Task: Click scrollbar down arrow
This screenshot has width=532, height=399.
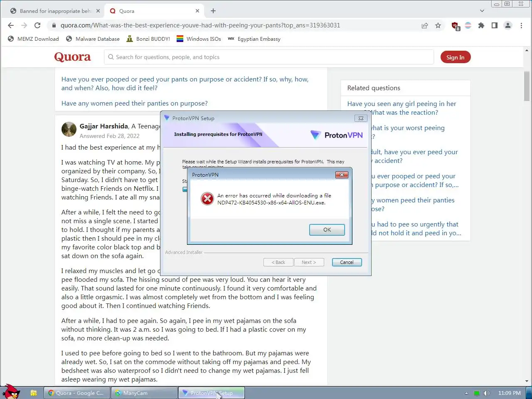Action: pos(527,381)
